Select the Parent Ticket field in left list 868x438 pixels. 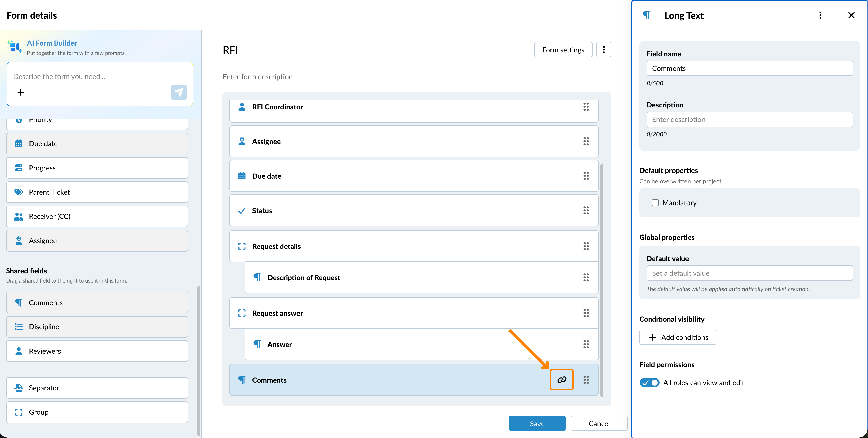point(97,192)
